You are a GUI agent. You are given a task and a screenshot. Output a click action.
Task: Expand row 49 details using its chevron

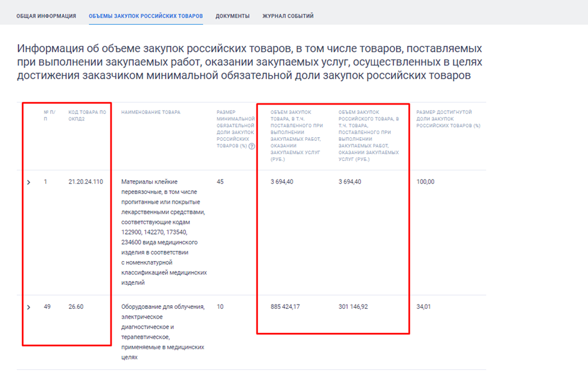pyautogui.click(x=28, y=307)
